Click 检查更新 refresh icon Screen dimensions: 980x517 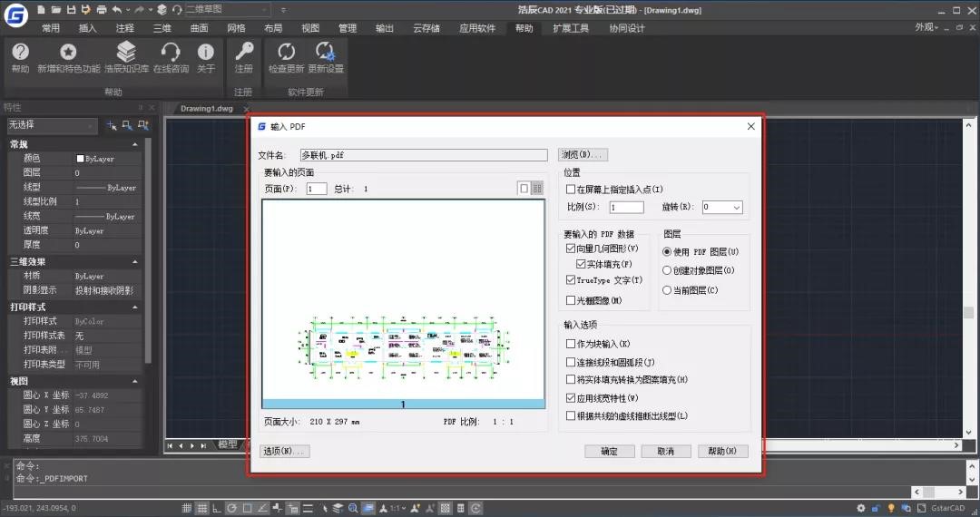click(x=286, y=52)
